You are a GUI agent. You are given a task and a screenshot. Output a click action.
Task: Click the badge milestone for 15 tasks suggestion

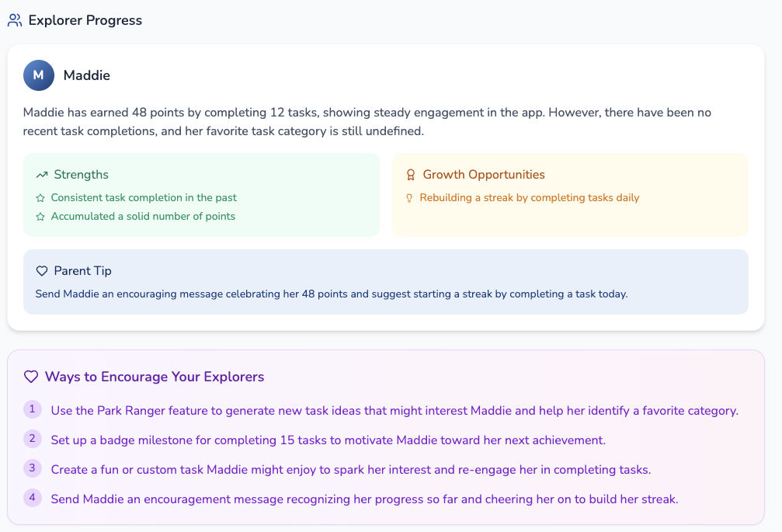coord(328,440)
